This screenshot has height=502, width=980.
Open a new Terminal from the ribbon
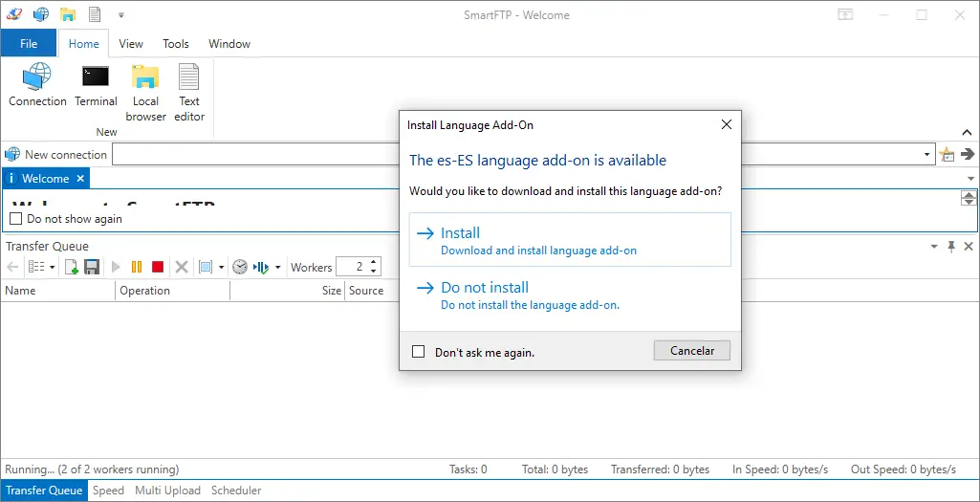[96, 85]
